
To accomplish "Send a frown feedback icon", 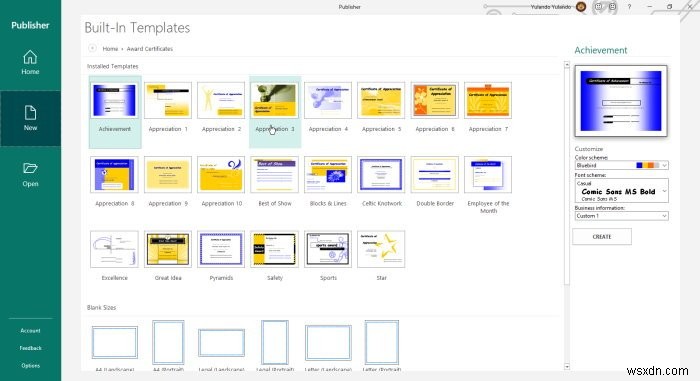I will coord(612,7).
